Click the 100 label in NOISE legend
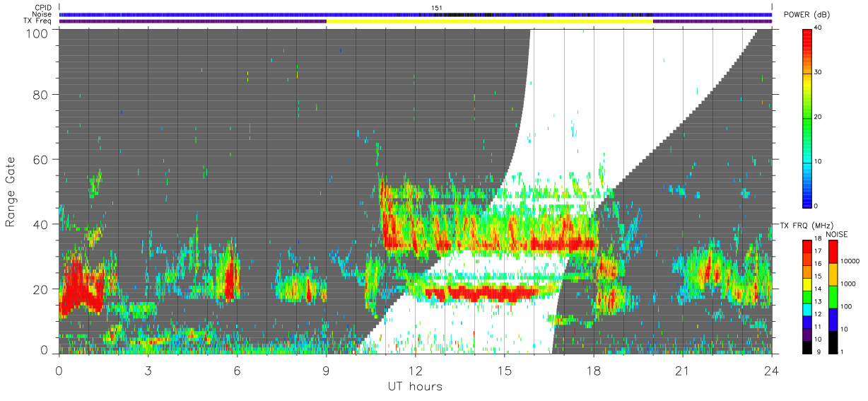This screenshot has height=401, width=868. pos(846,307)
